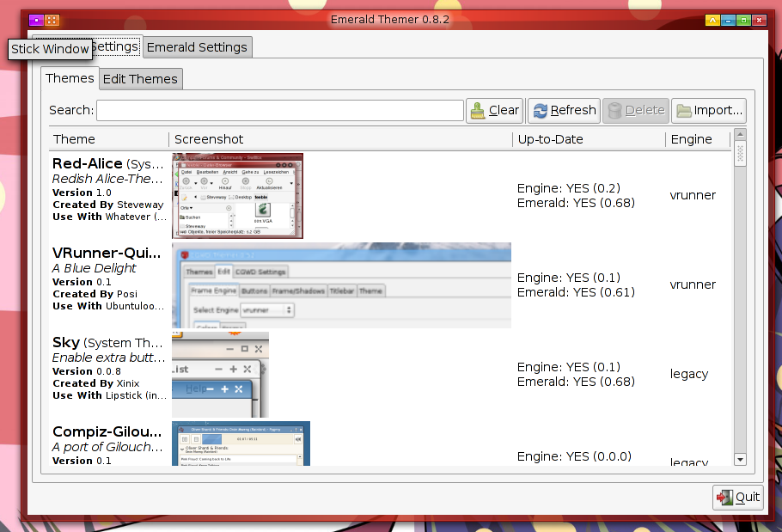Select the Red-Alice theme row
Image resolution: width=782 pixels, height=532 pixels.
391,195
